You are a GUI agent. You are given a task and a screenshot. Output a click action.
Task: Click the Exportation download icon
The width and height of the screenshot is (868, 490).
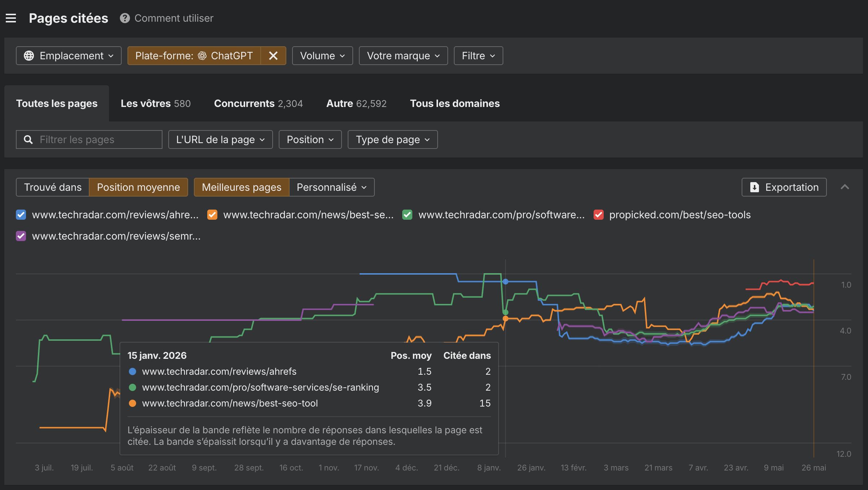(754, 187)
